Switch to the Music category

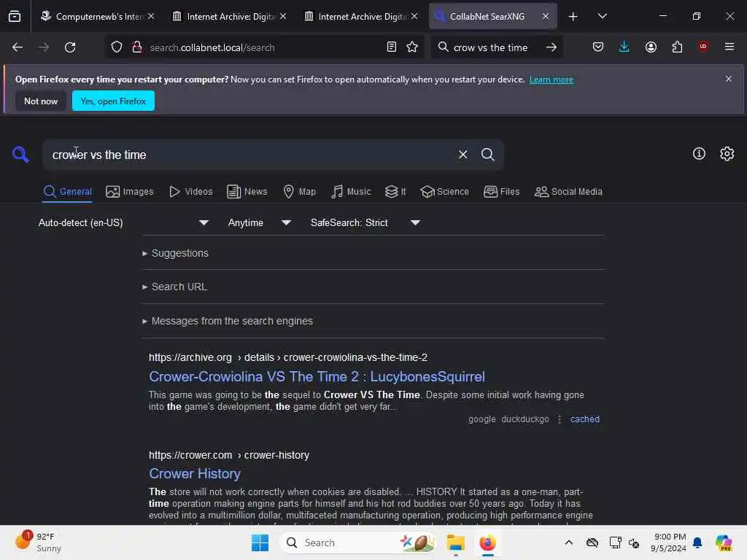tap(351, 192)
